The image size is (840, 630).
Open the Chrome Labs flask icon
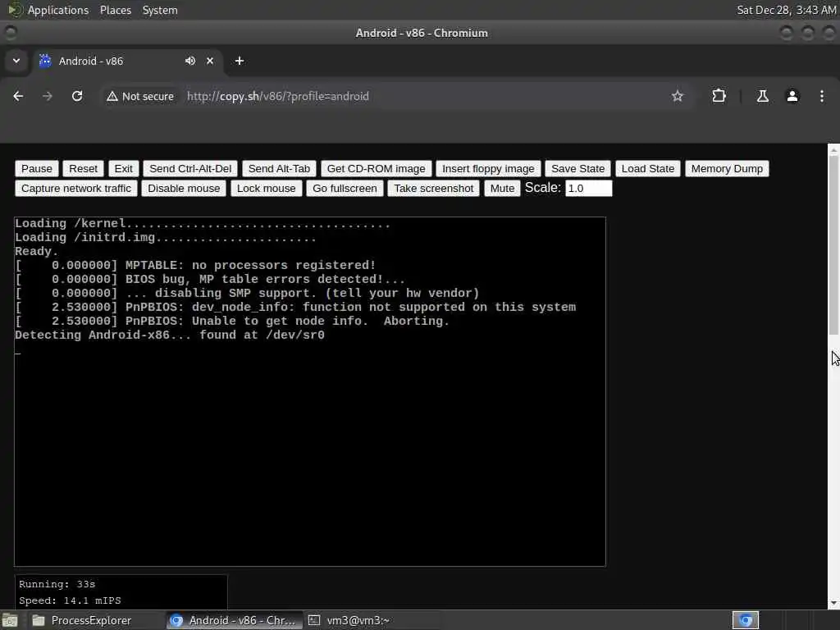tap(762, 96)
